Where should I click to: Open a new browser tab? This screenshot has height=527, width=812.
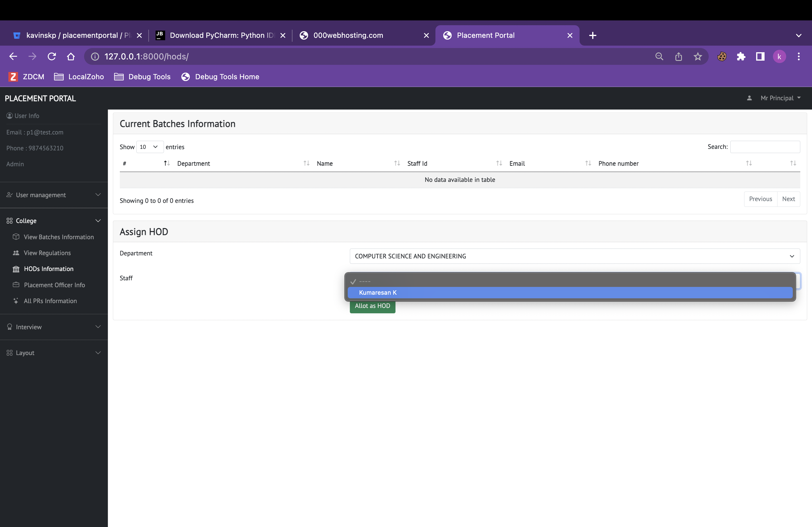tap(592, 35)
